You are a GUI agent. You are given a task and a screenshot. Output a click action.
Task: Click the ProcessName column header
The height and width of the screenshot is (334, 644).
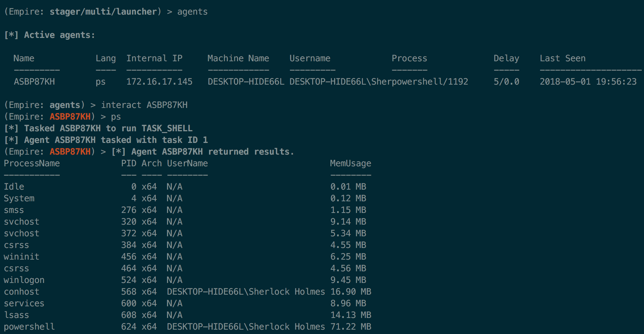click(x=32, y=163)
